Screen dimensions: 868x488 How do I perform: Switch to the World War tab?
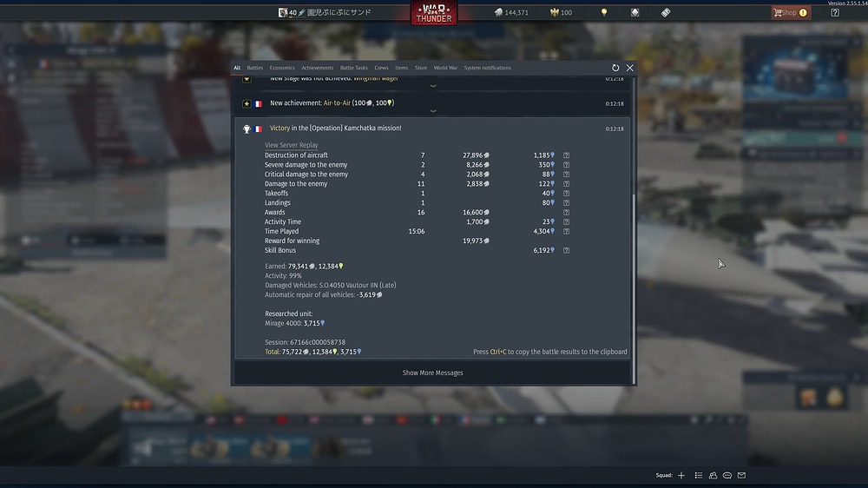tap(445, 68)
